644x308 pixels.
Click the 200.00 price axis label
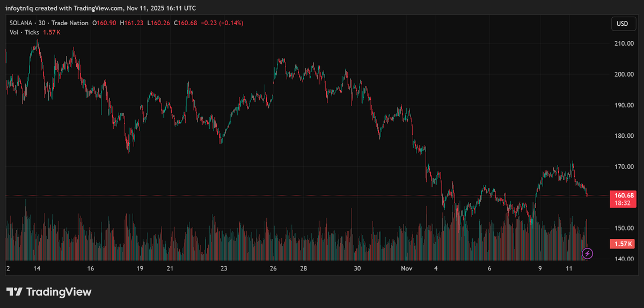(x=624, y=74)
